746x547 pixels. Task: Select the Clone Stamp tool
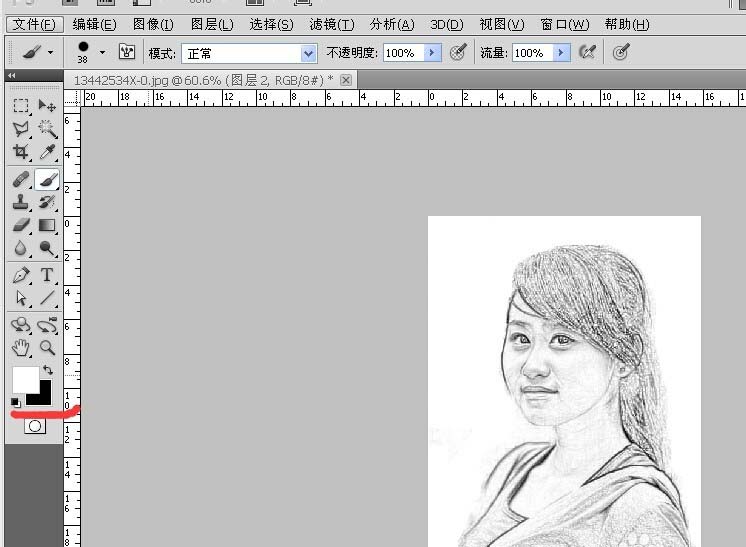pos(20,202)
